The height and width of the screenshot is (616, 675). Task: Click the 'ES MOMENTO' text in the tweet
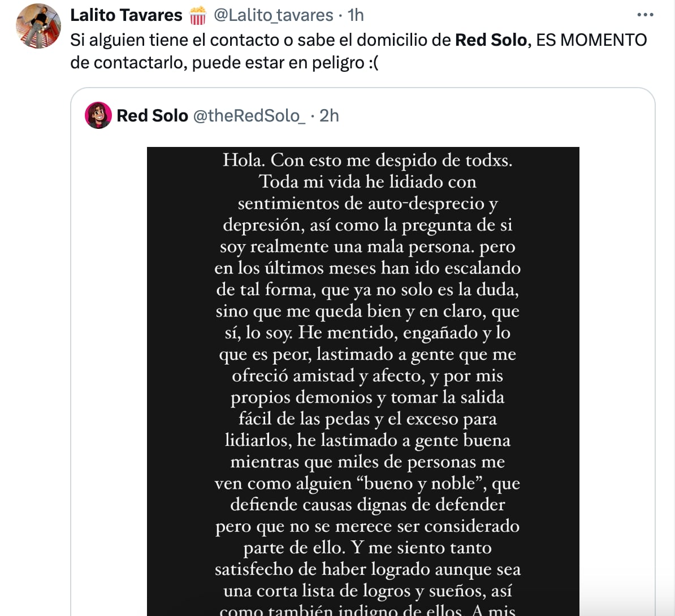tap(591, 40)
